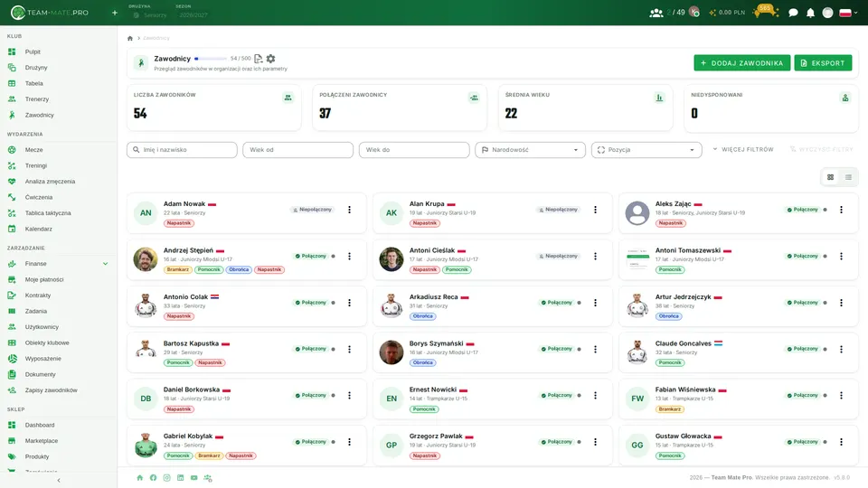Click the Kontrakty icon
This screenshot has height=488, width=868.
12,296
